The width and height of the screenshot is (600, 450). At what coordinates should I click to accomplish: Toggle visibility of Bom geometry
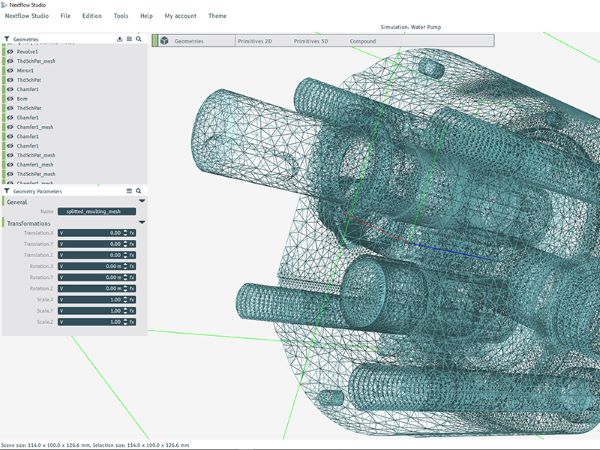[x=9, y=98]
